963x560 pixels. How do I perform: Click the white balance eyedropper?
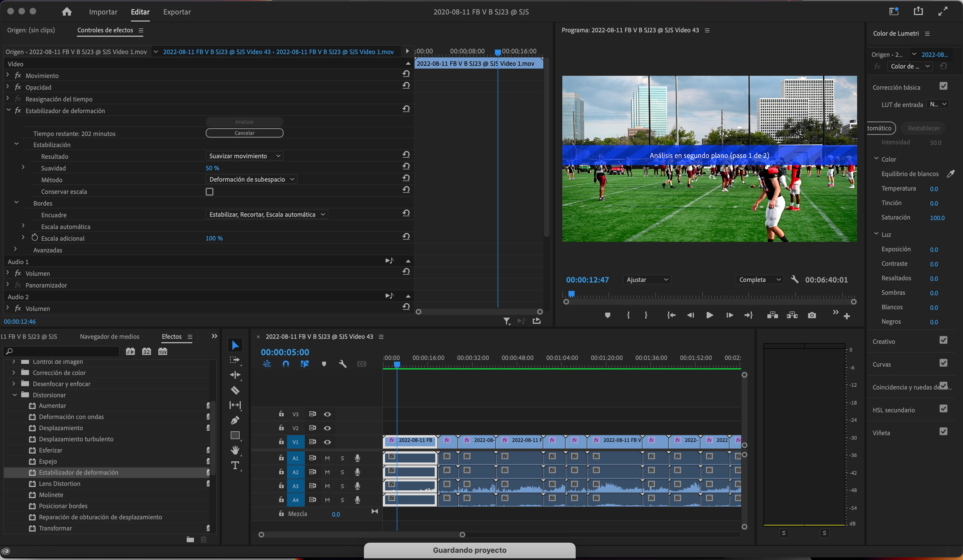[x=950, y=174]
